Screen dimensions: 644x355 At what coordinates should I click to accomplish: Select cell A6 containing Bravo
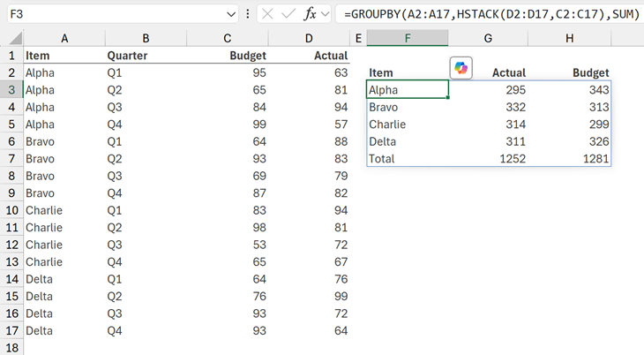64,141
